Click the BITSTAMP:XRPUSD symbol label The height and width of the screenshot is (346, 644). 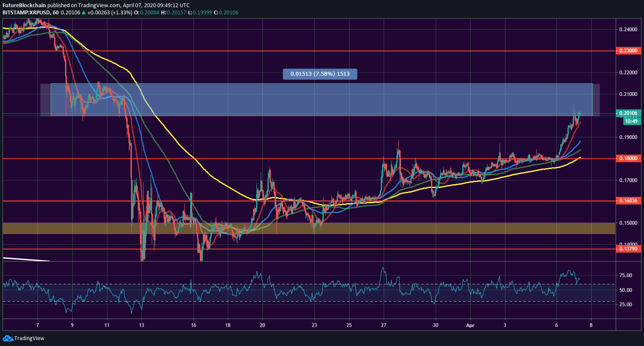[26, 12]
